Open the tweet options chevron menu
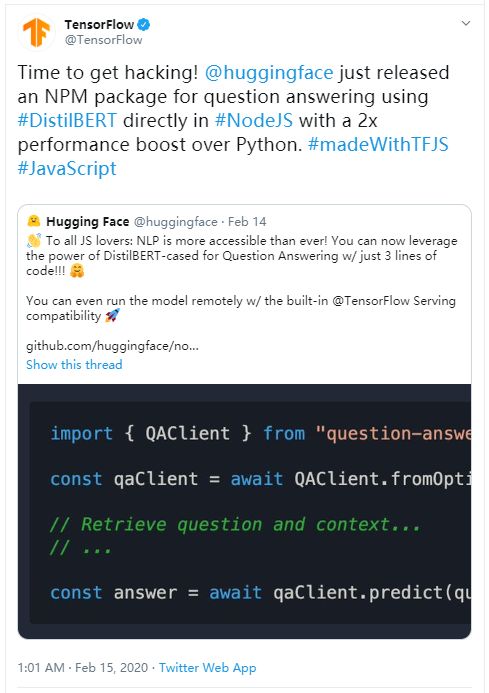Screen dimensions: 489x693 pyautogui.click(x=466, y=23)
